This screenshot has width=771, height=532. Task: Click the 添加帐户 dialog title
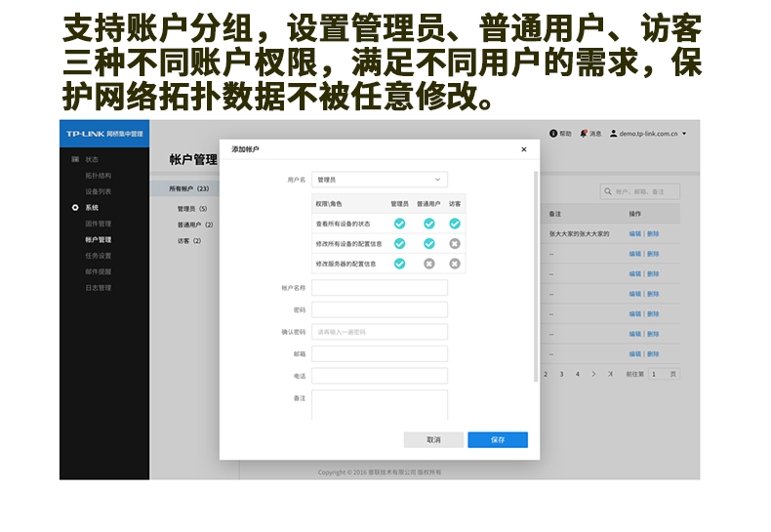click(245, 149)
